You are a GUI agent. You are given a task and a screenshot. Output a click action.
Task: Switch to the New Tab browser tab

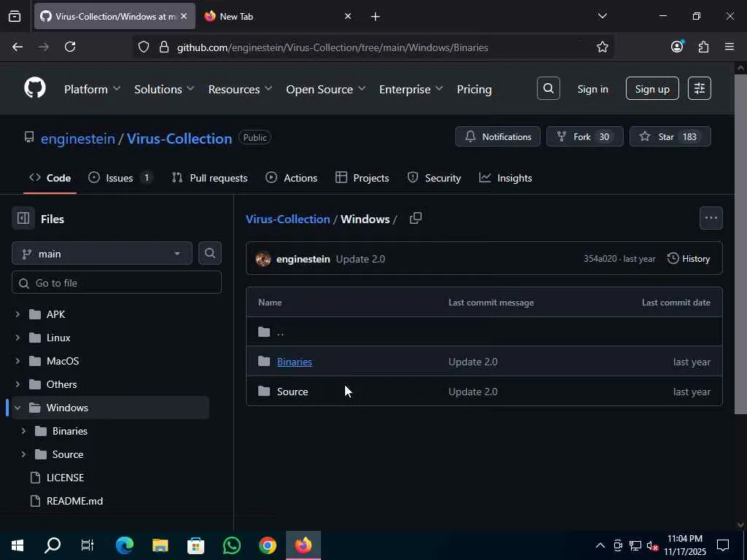pos(278,16)
